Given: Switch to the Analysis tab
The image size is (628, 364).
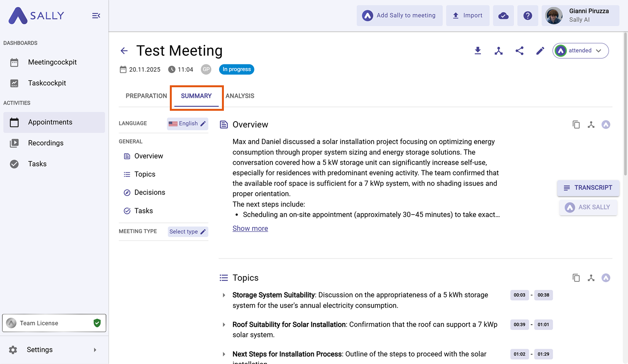Looking at the screenshot, I should tap(240, 96).
